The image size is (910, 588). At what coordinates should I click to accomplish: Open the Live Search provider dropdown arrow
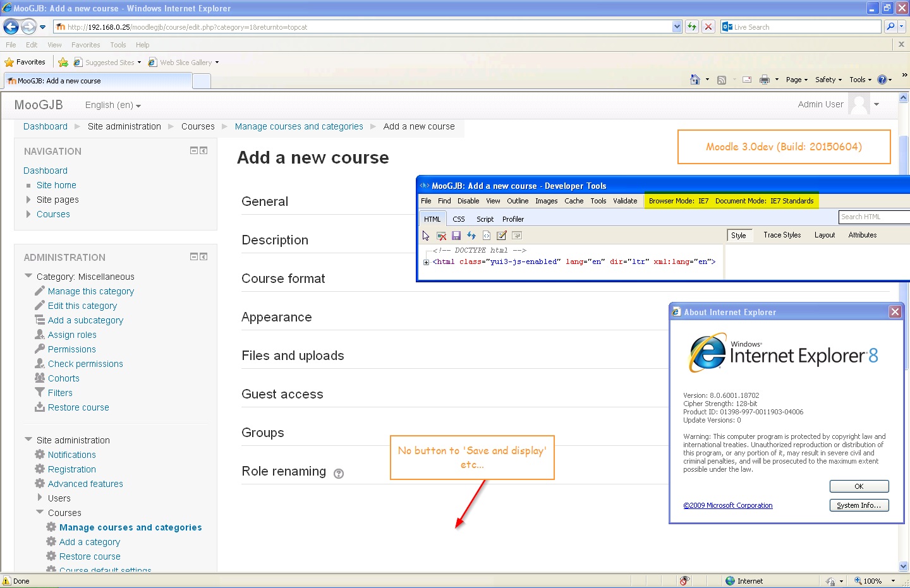click(902, 27)
